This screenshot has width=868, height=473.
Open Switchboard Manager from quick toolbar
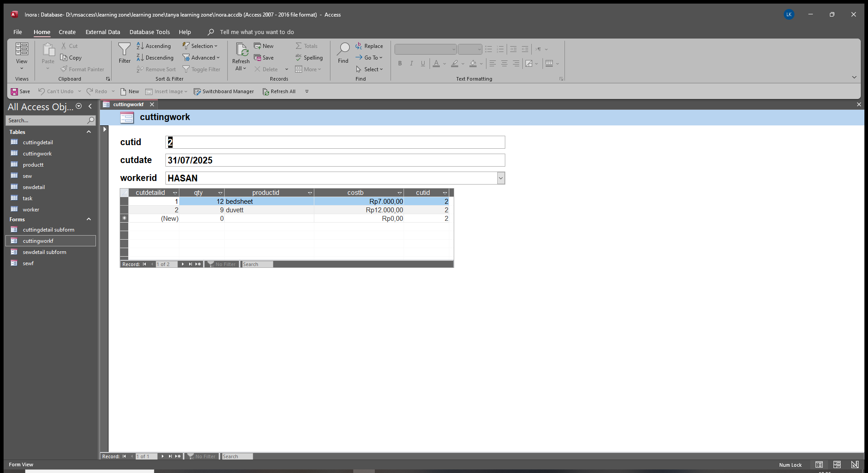(x=224, y=91)
